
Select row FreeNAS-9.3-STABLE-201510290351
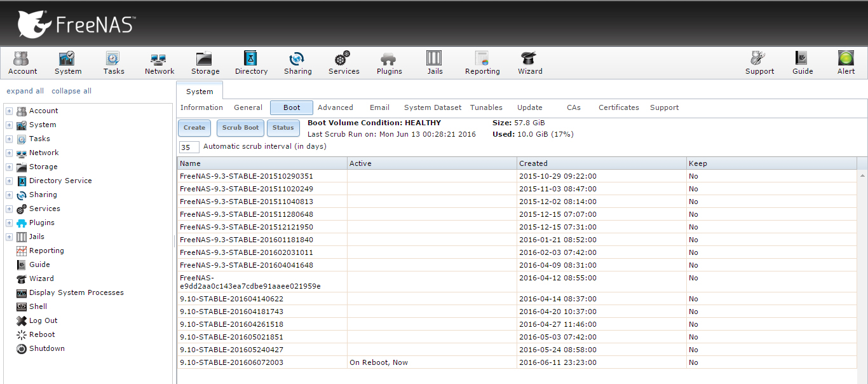coord(517,176)
